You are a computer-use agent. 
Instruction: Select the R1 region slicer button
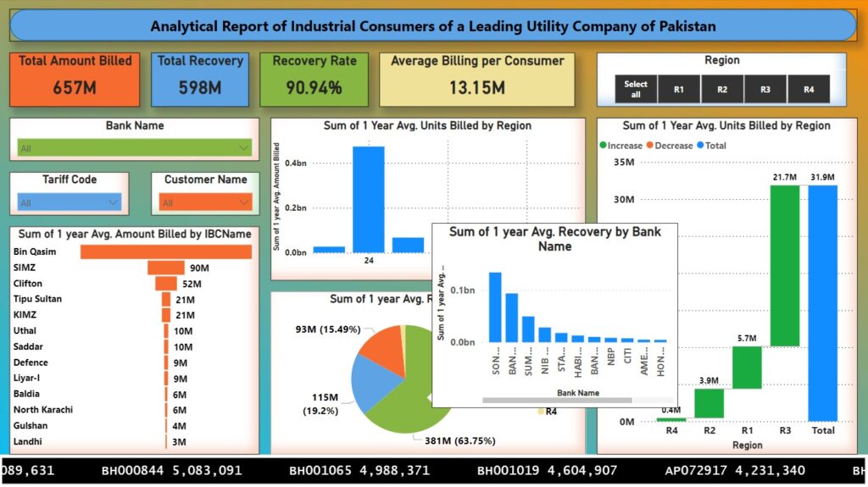(679, 89)
